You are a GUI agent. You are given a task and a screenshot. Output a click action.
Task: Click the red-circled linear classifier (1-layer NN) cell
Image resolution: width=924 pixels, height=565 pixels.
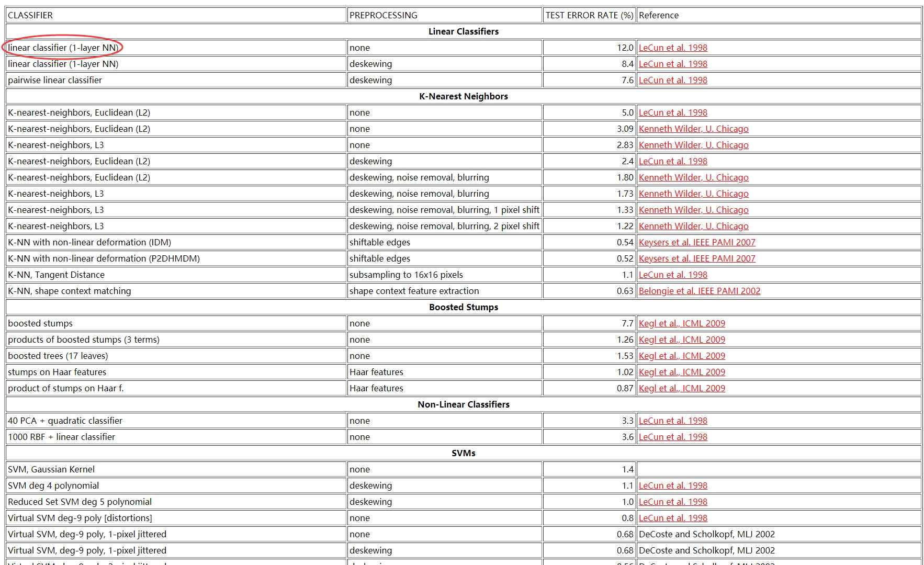(x=63, y=48)
